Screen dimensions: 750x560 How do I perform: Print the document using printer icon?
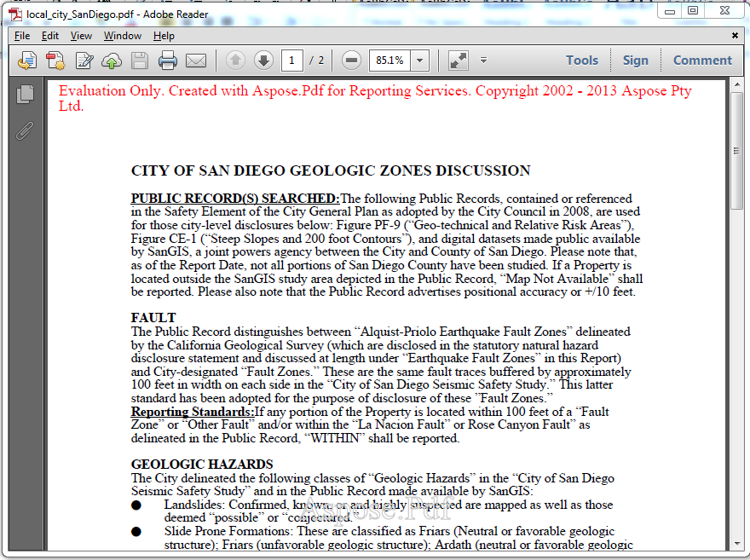pos(168,61)
